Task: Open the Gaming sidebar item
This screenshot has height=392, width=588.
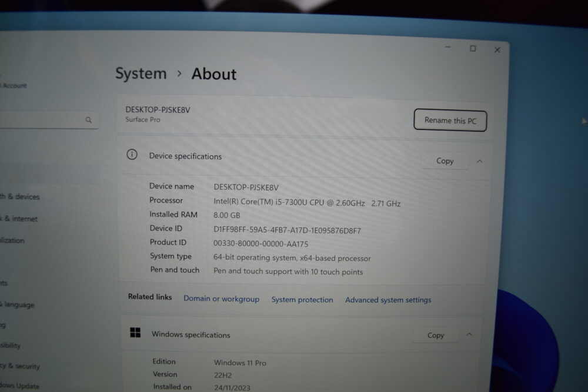Action: coord(2,325)
